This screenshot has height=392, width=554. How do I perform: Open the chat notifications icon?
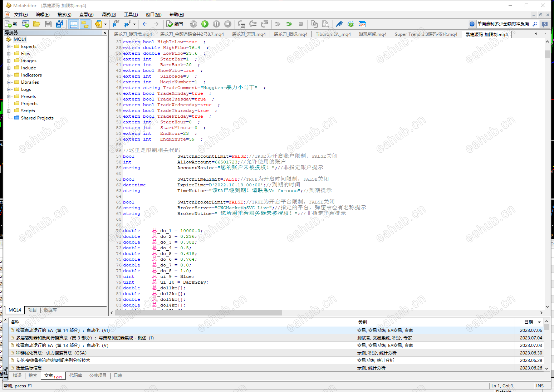click(x=545, y=24)
